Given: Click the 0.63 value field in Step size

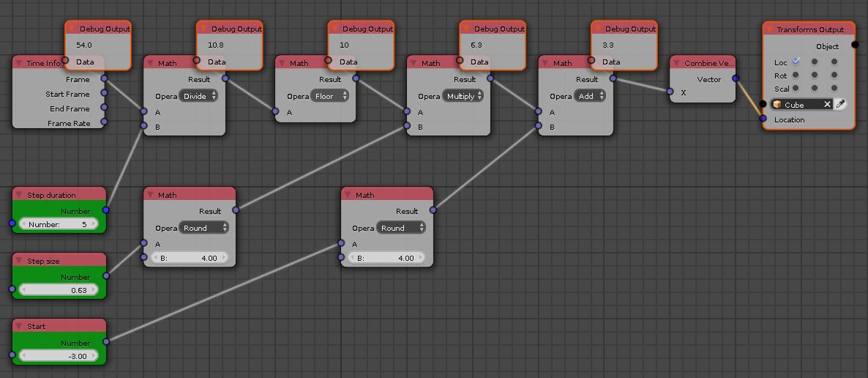Looking at the screenshot, I should point(58,290).
